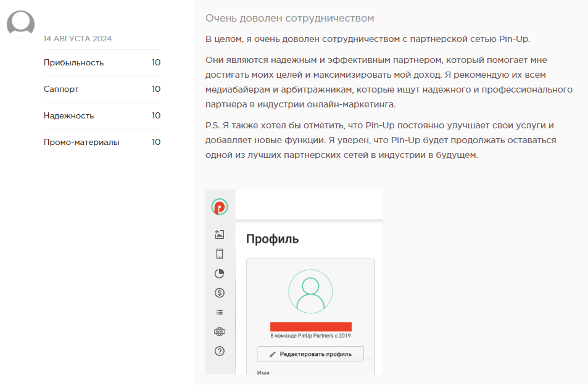588x385 pixels.
Task: Click the reviewer's gray avatar icon
Action: click(x=20, y=24)
